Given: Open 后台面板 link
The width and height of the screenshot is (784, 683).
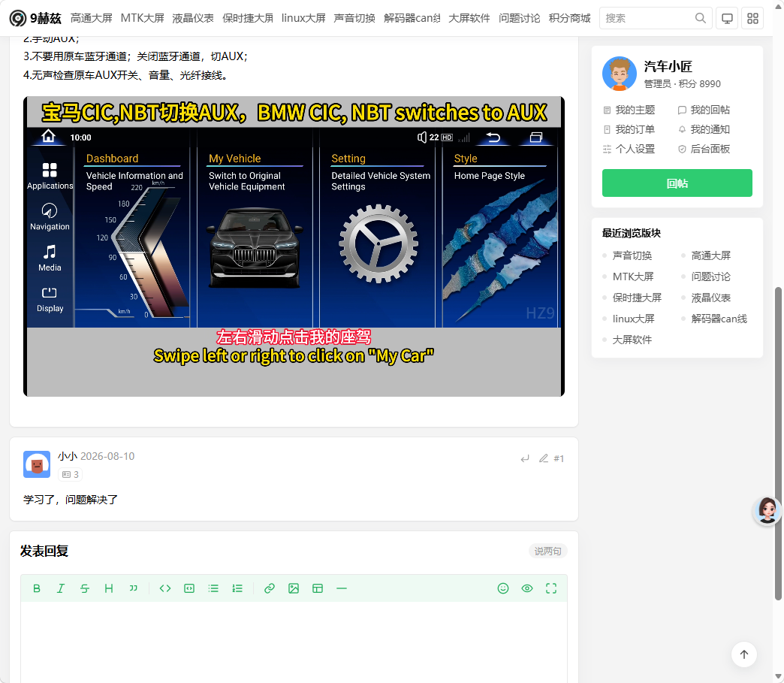Looking at the screenshot, I should click(x=704, y=149).
